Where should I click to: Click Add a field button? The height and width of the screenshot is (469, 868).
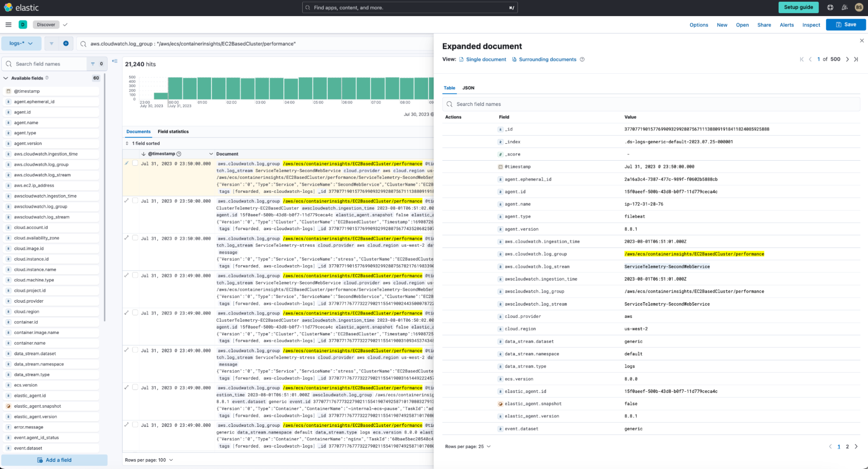(x=54, y=460)
